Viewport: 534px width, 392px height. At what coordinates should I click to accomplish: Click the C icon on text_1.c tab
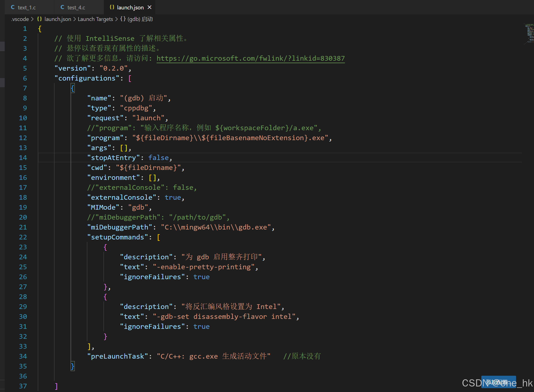click(x=13, y=7)
